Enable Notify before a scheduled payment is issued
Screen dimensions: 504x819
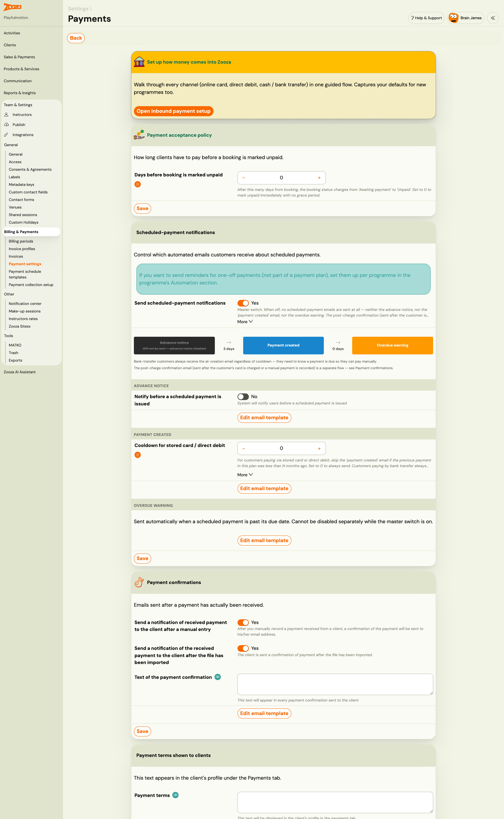[243, 397]
